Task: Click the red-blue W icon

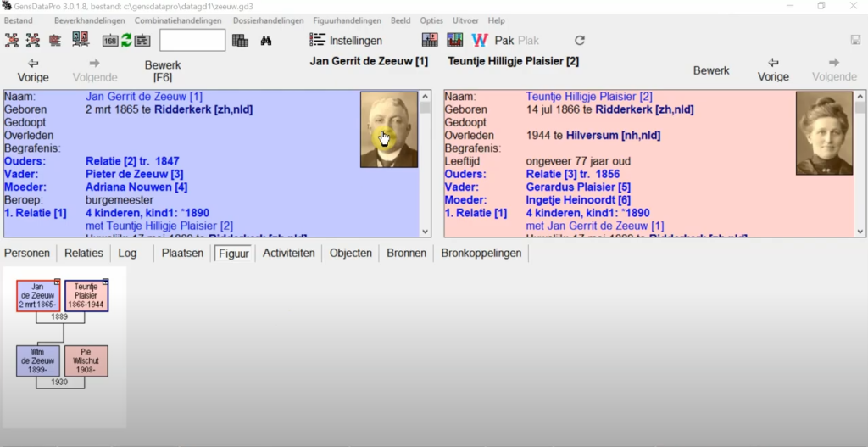Action: 480,41
